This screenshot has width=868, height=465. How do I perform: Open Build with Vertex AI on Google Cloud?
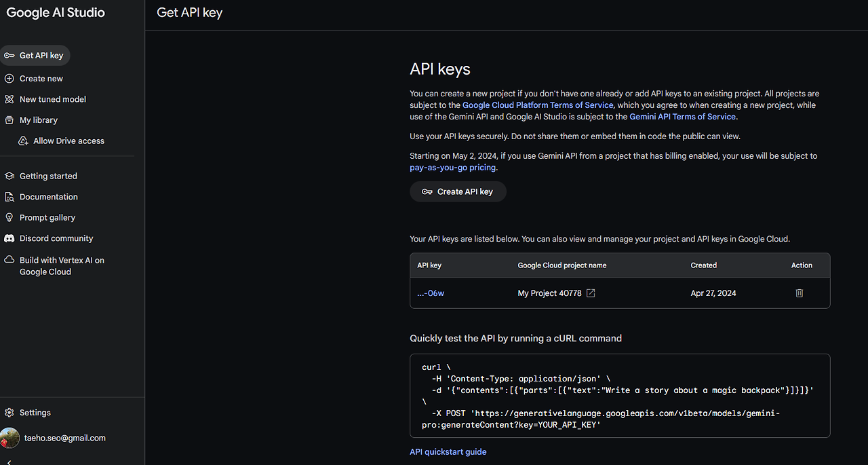coord(62,266)
